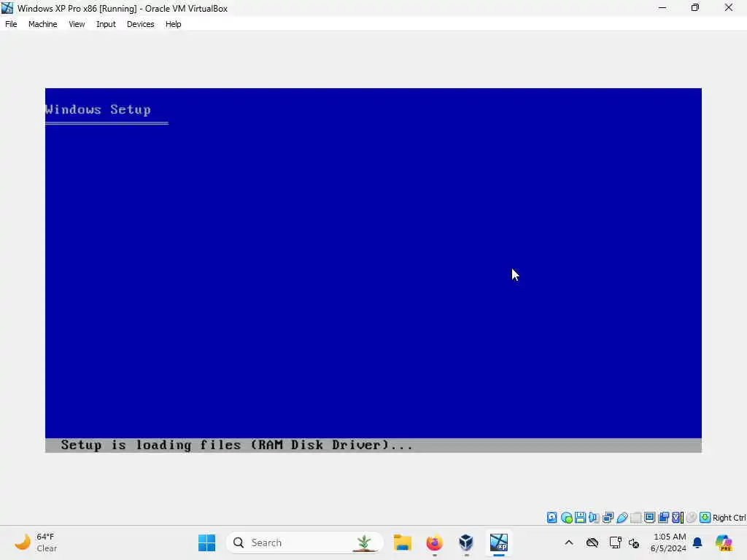
Task: Minimize the VirtualBox VM window
Action: pyautogui.click(x=662, y=8)
